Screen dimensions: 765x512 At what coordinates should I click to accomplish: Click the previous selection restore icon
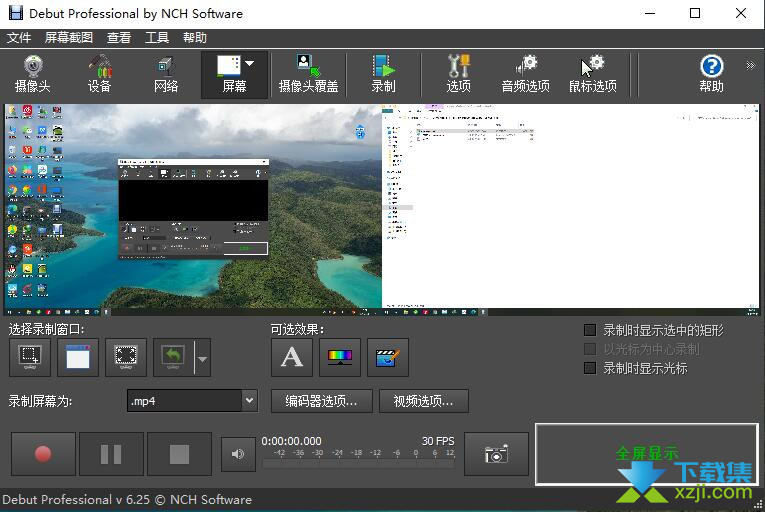pyautogui.click(x=173, y=357)
